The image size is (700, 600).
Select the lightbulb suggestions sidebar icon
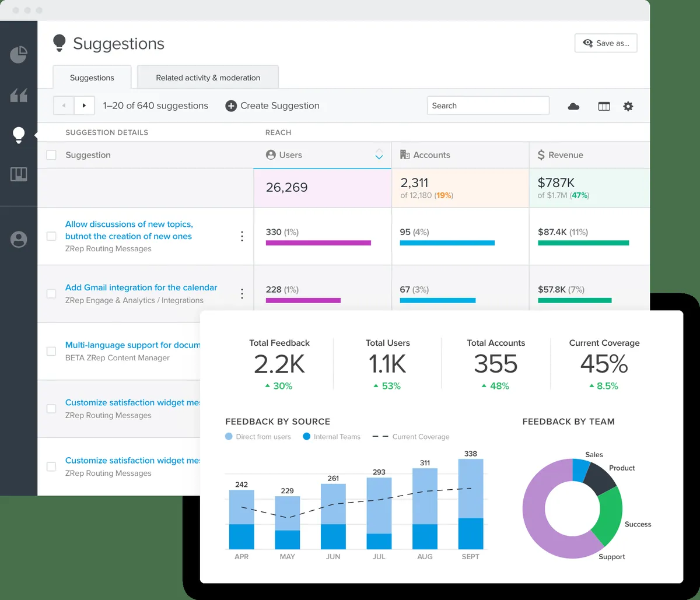click(x=19, y=135)
